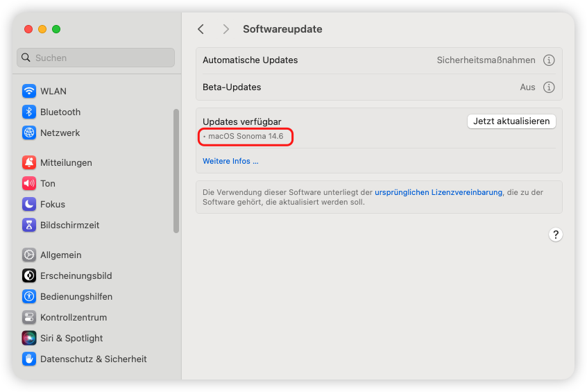Zoom window with green button
The width and height of the screenshot is (587, 392).
click(56, 29)
